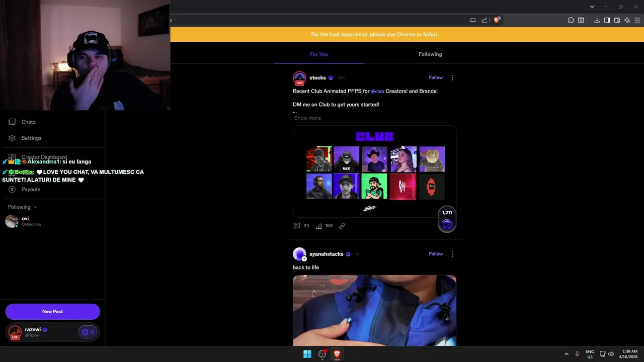Click the share page icon
The image size is (644, 362).
tap(484, 20)
